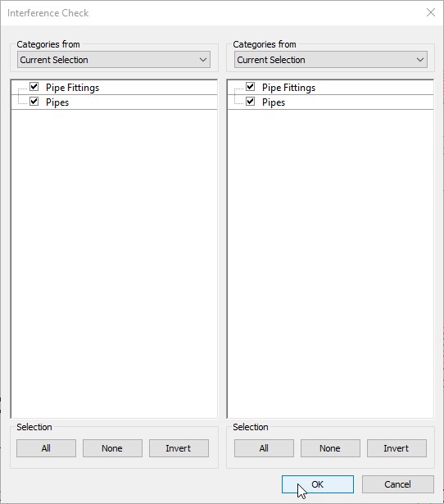The height and width of the screenshot is (504, 444).
Task: Click right dropdown chevron arrow
Action: [420, 60]
